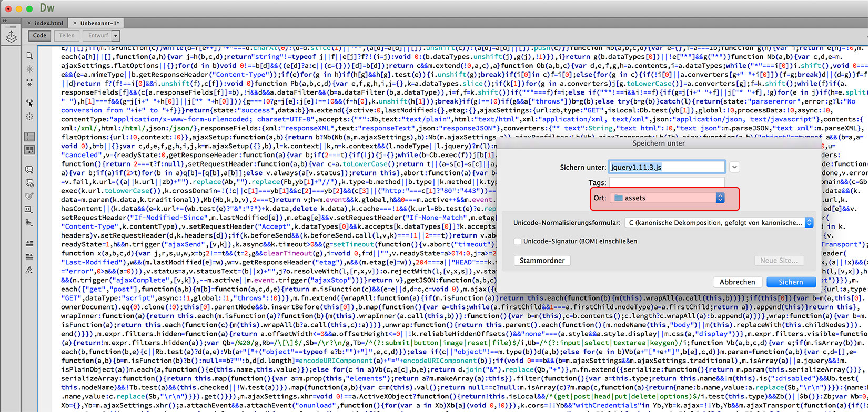Expand the save dialog with chevron button
The height and width of the screenshot is (412, 868).
pyautogui.click(x=734, y=167)
